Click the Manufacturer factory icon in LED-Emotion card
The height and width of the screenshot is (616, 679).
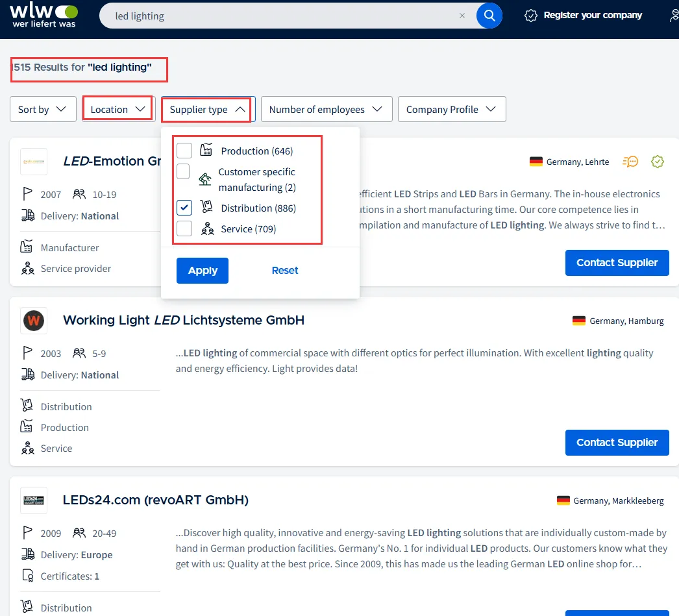[27, 247]
